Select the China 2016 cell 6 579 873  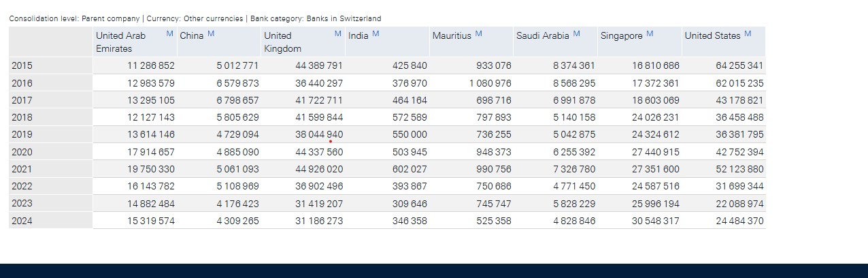point(237,83)
